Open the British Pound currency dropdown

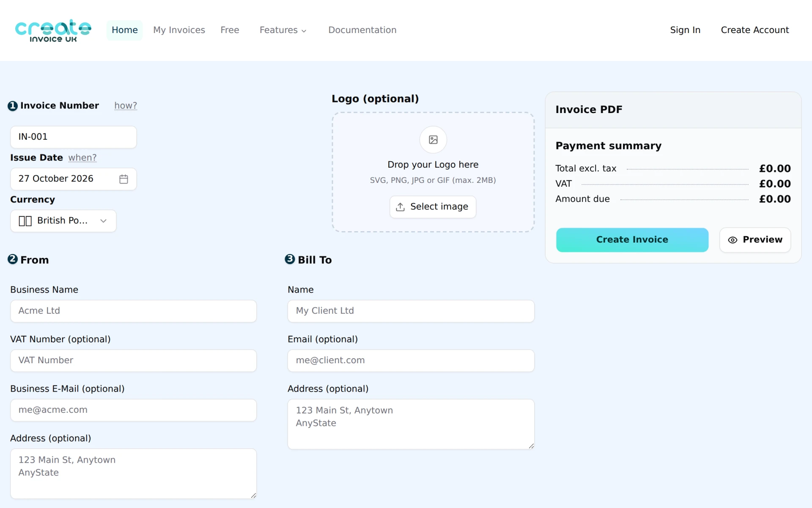coord(63,221)
